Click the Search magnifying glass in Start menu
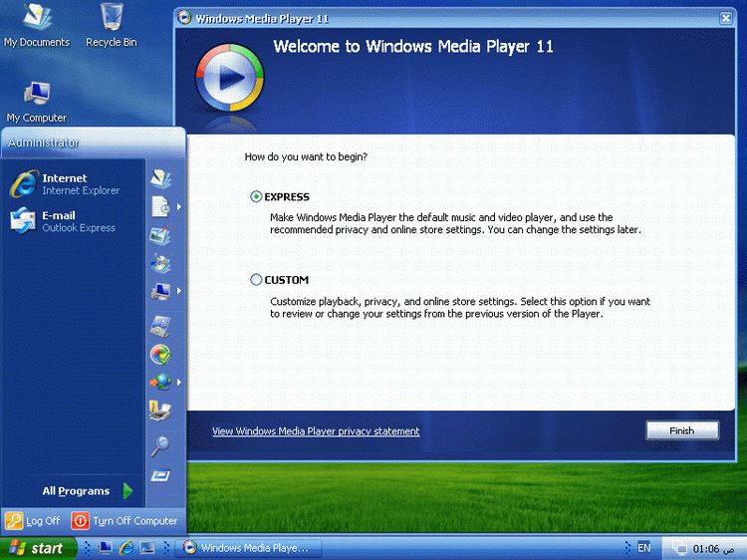The height and width of the screenshot is (560, 747). point(159,445)
